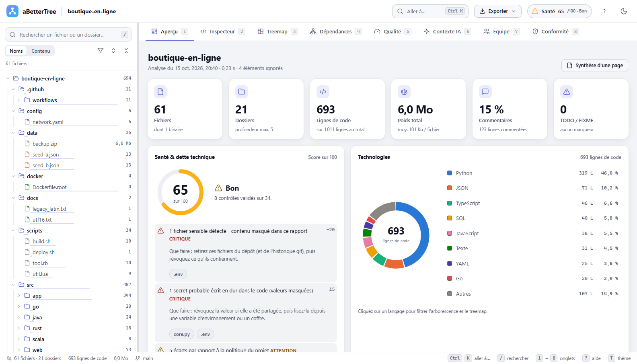Click the Synthèse d'une page button
Viewport: 637px width, 364px height.
[595, 66]
